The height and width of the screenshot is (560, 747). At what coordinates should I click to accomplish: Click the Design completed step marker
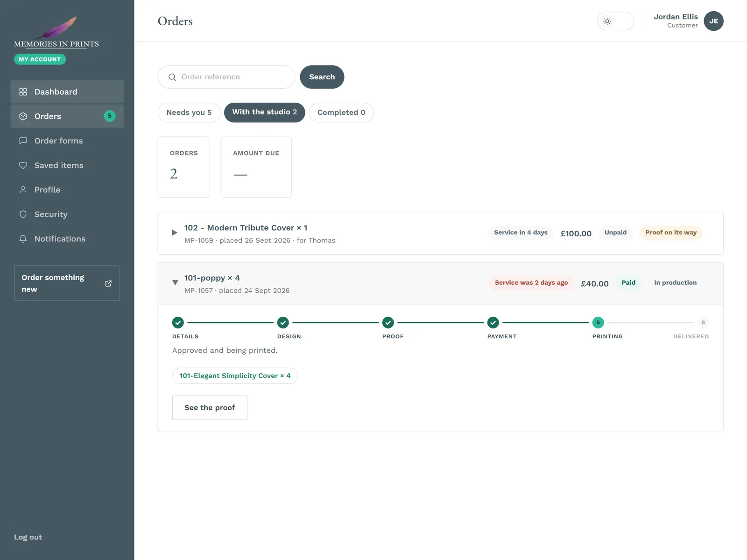(x=283, y=322)
